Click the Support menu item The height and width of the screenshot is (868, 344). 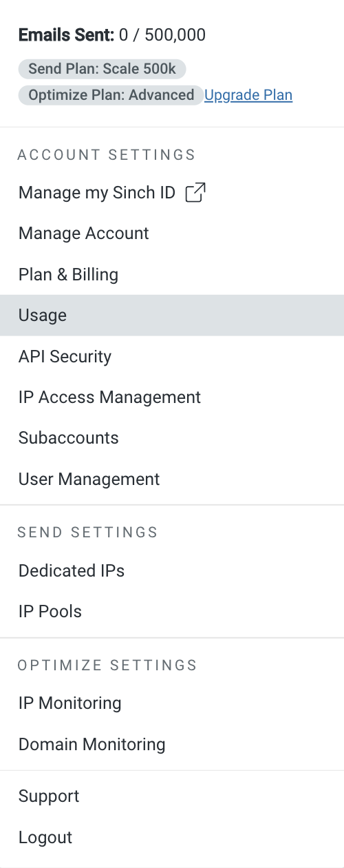point(172,796)
